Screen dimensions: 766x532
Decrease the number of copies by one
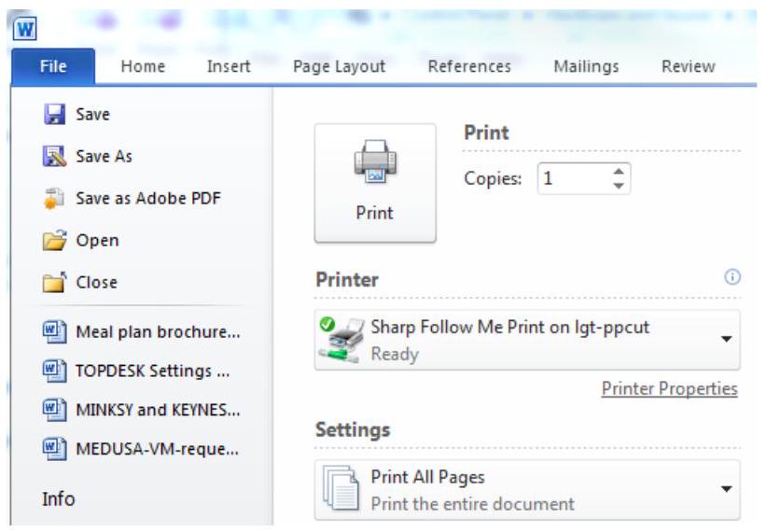click(x=618, y=185)
